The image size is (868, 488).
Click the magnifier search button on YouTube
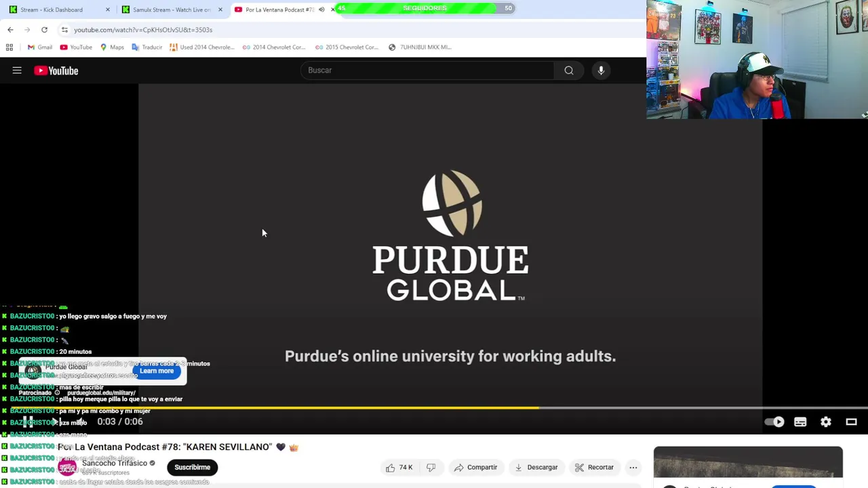(569, 70)
